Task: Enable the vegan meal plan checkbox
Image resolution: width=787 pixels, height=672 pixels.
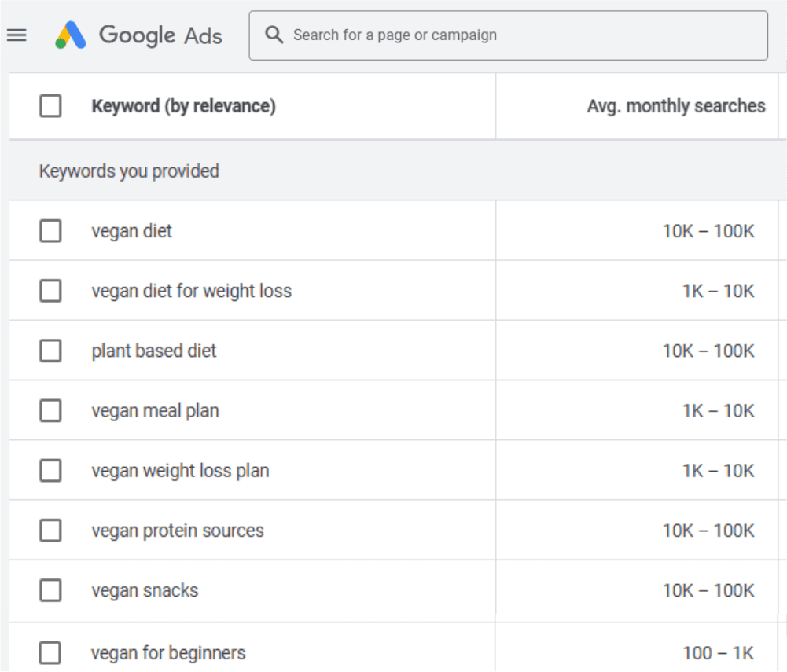Action: 50,410
